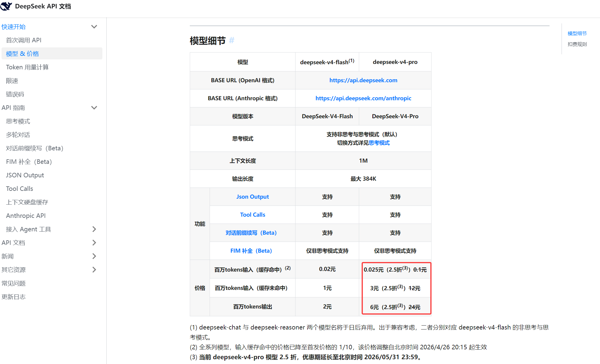Collapse the API 指南 section chevron
This screenshot has height=364, width=600.
coord(94,108)
